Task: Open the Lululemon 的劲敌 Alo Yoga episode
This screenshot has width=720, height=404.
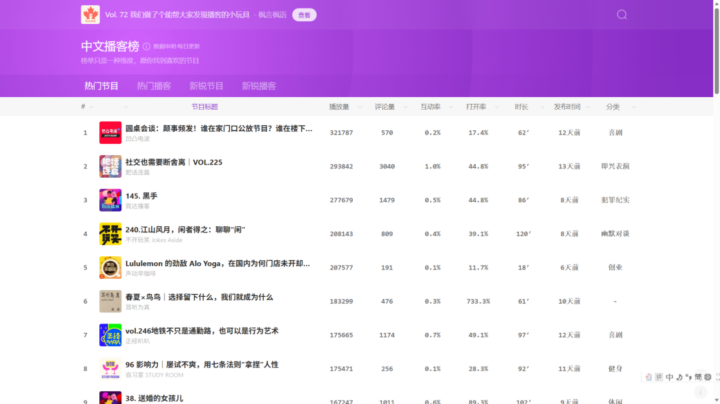Action: [218, 264]
